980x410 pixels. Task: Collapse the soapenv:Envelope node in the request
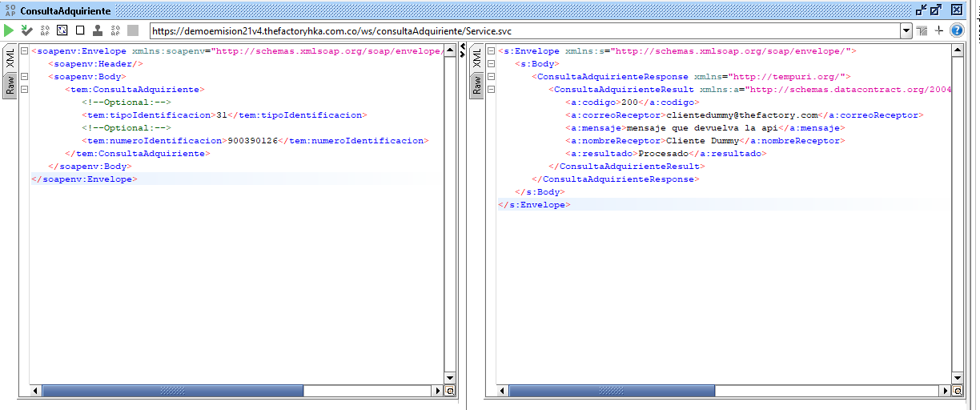24,51
